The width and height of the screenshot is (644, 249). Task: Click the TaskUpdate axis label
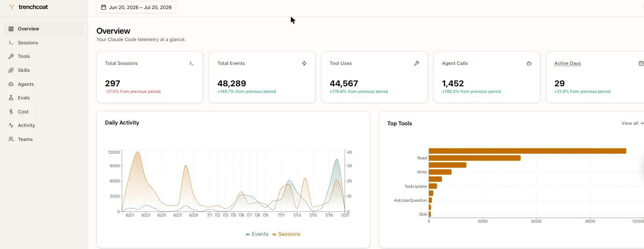[x=416, y=186]
